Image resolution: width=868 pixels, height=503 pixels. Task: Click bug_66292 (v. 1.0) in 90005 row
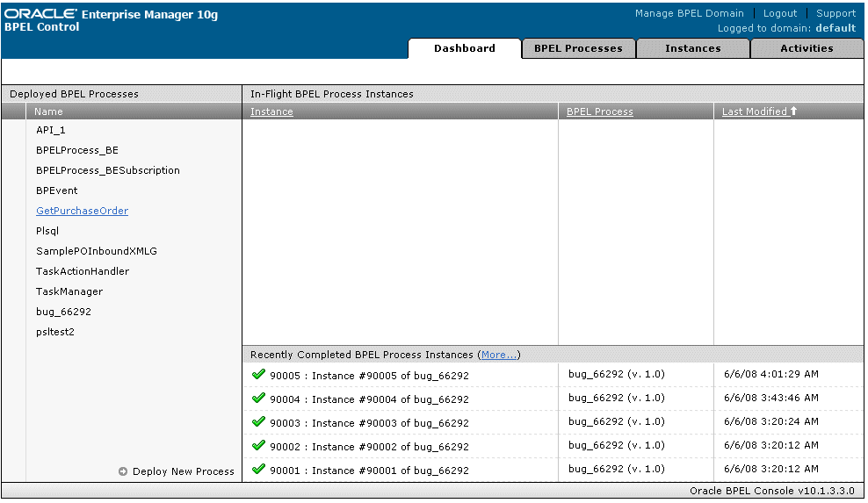tap(616, 374)
